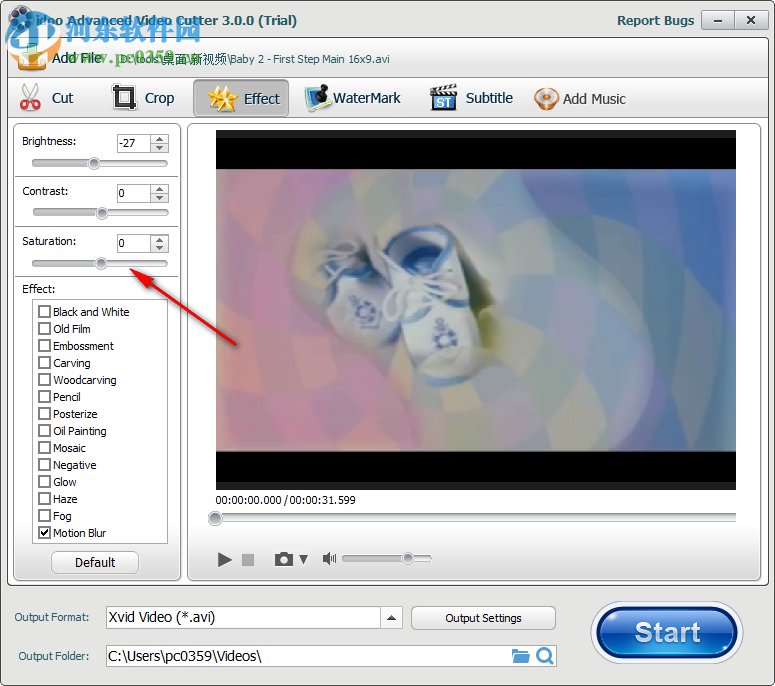The height and width of the screenshot is (686, 775).
Task: Adjust the Contrast slider handle
Action: (102, 213)
